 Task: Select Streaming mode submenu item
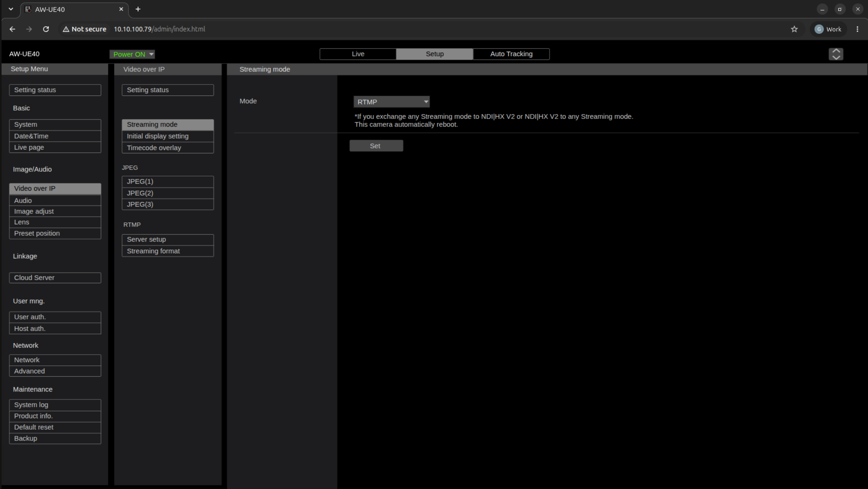pos(167,125)
